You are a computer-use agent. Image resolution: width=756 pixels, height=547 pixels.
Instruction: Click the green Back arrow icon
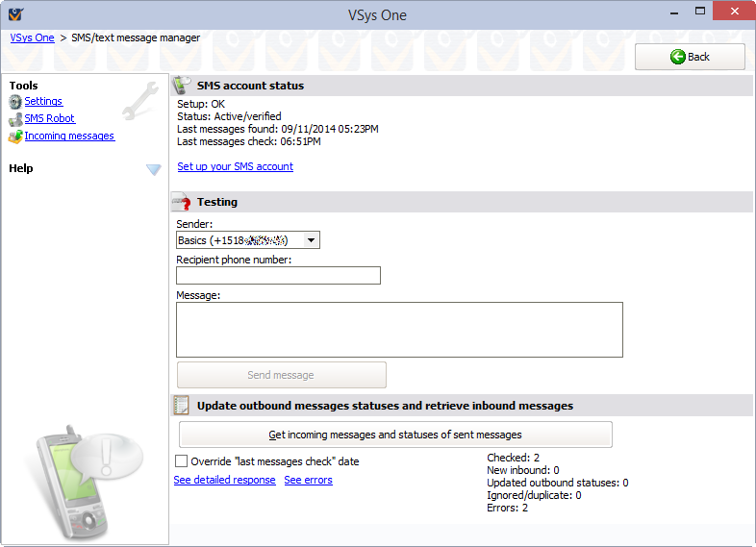[x=677, y=57]
